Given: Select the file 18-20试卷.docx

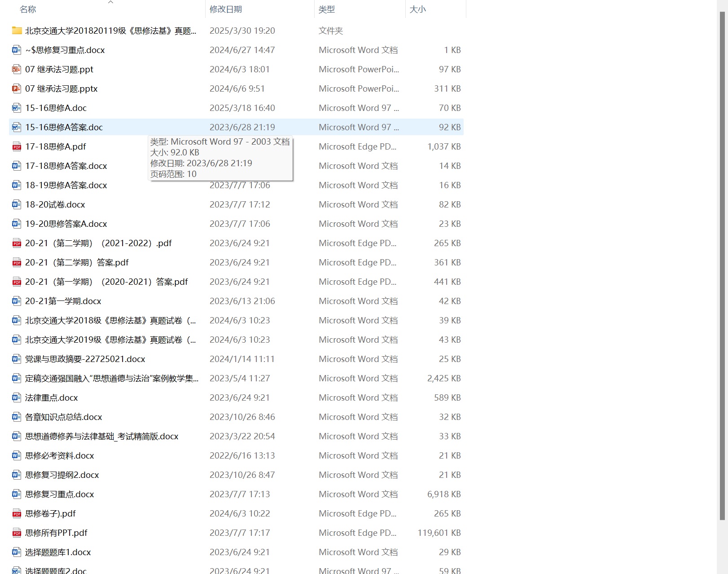Looking at the screenshot, I should (55, 204).
